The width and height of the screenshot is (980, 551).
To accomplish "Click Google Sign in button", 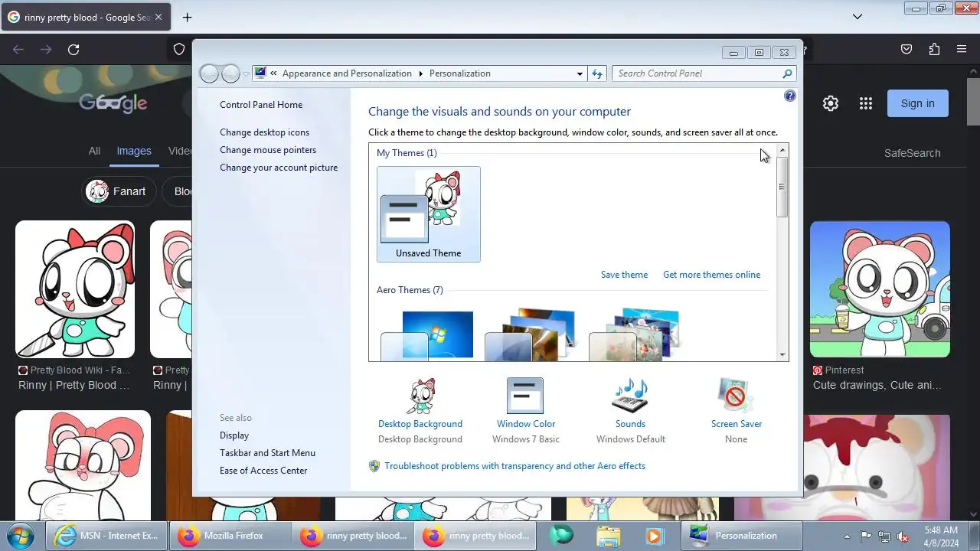I will click(x=917, y=103).
